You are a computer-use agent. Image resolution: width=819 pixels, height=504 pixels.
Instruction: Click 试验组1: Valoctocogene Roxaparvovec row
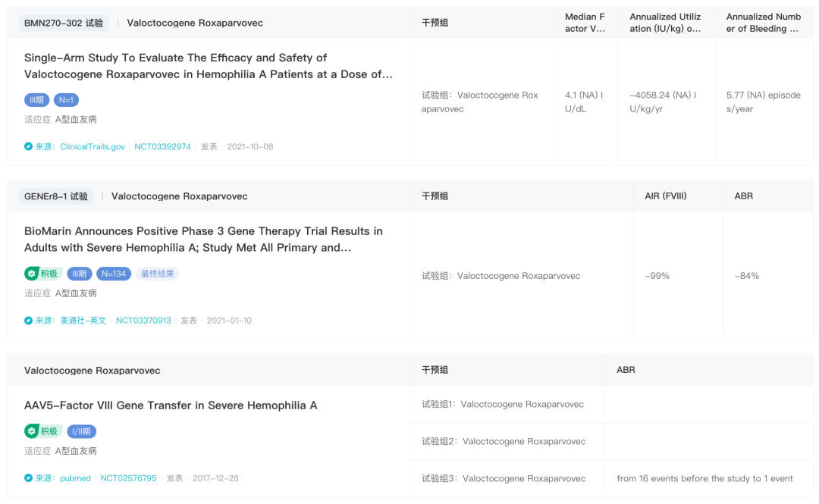click(503, 404)
